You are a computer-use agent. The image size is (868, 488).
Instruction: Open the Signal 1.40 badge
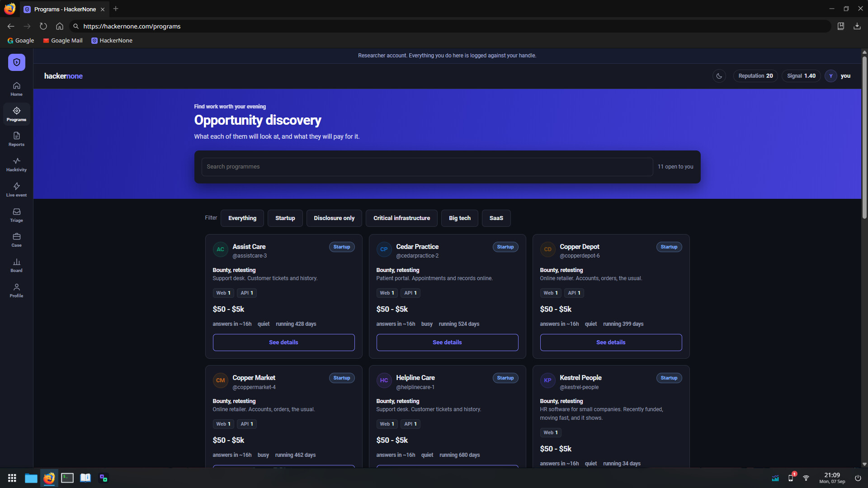[801, 76]
